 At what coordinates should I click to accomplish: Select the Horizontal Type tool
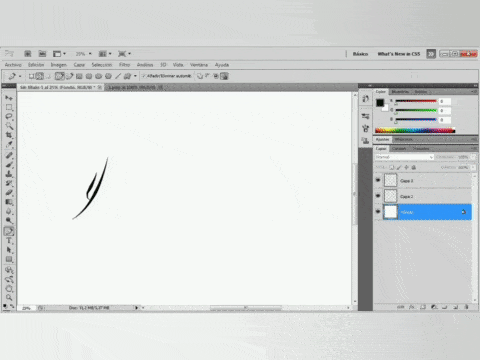point(9,241)
